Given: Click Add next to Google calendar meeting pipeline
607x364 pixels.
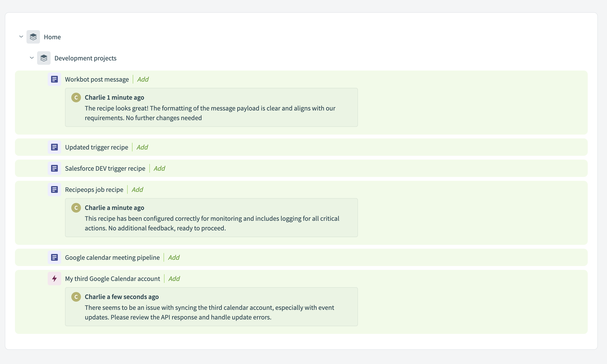Looking at the screenshot, I should (x=173, y=257).
